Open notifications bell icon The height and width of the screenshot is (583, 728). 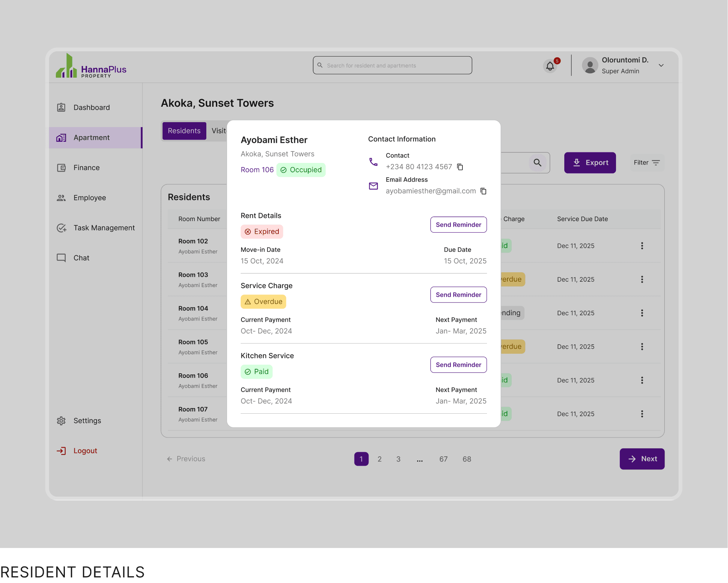(x=550, y=66)
